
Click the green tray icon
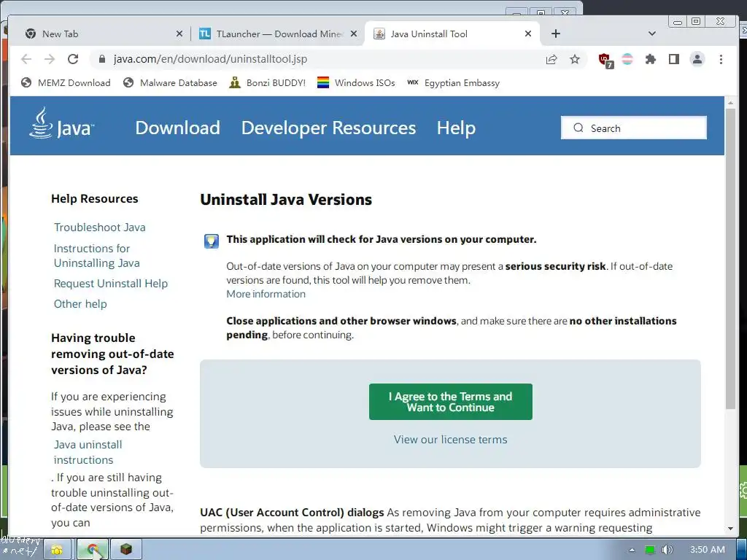pyautogui.click(x=650, y=550)
